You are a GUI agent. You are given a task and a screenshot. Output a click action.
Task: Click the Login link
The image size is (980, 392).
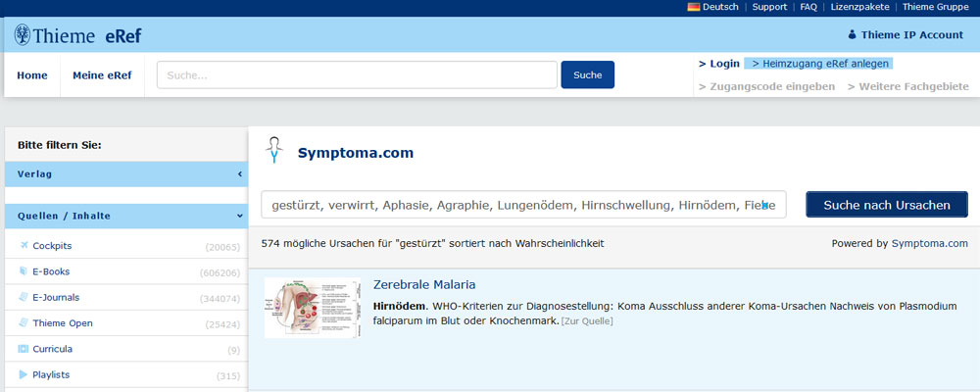[719, 64]
